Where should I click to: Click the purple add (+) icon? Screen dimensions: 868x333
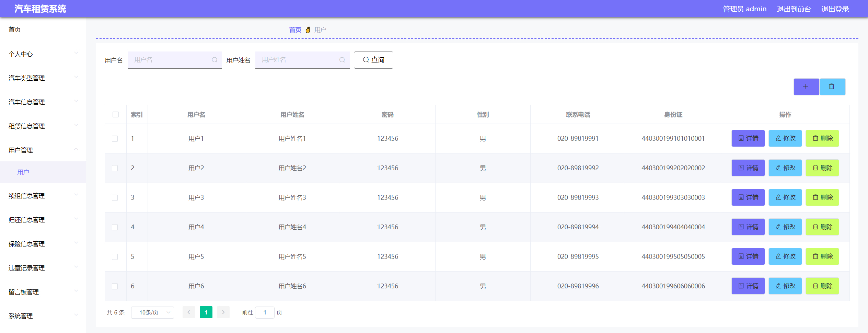806,87
